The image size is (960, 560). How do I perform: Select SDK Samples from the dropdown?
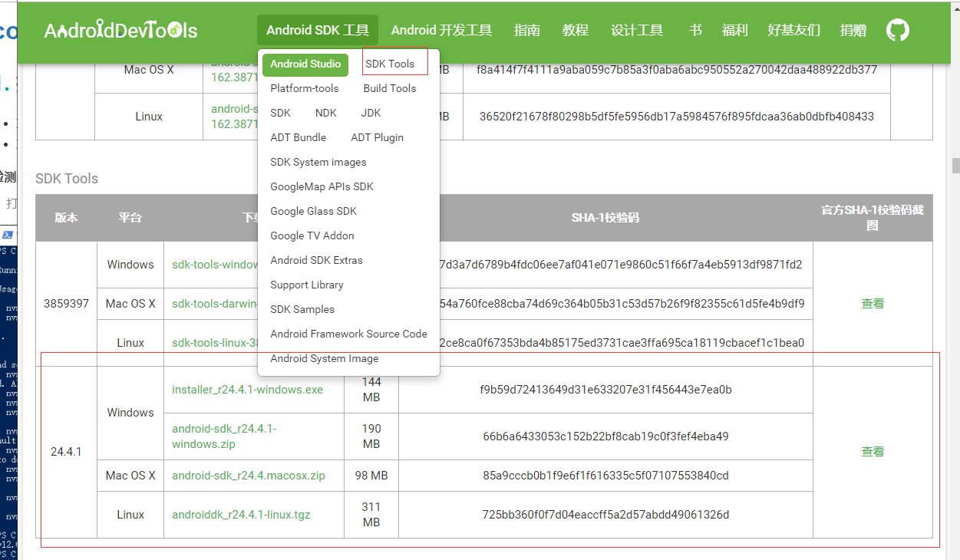302,310
